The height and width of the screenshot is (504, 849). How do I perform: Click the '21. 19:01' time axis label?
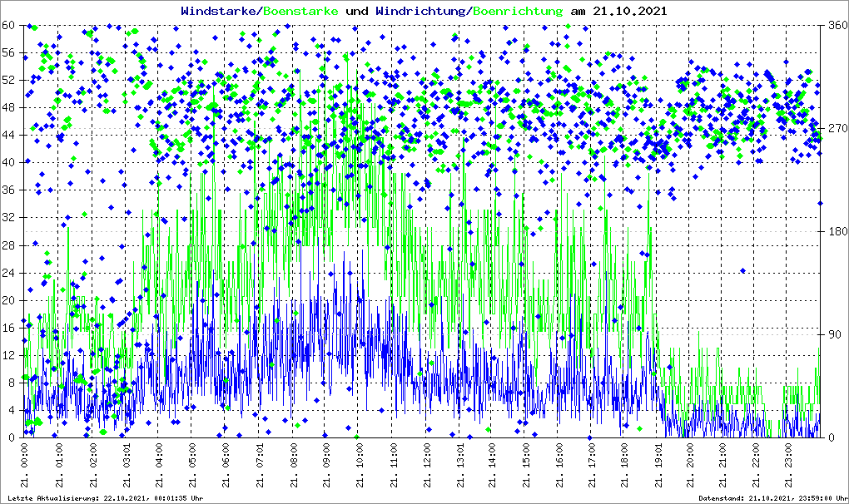click(658, 465)
